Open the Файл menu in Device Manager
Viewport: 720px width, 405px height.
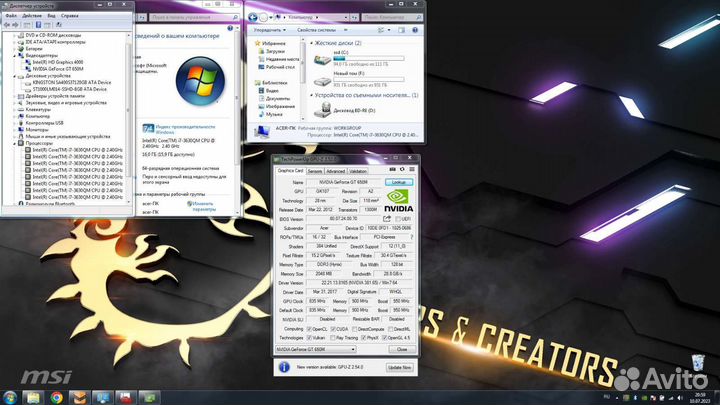10,15
